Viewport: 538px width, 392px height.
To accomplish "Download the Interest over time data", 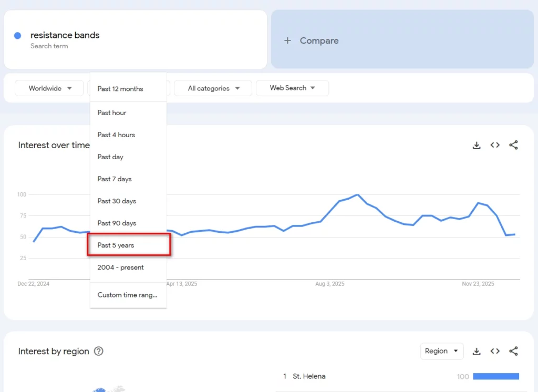I will (476, 145).
